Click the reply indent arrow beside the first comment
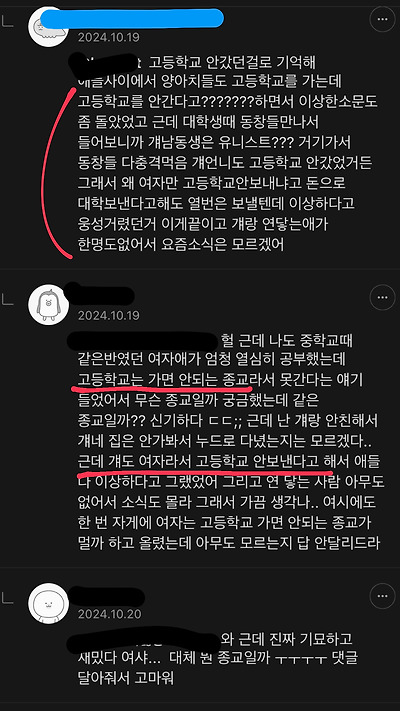 [x=8, y=21]
